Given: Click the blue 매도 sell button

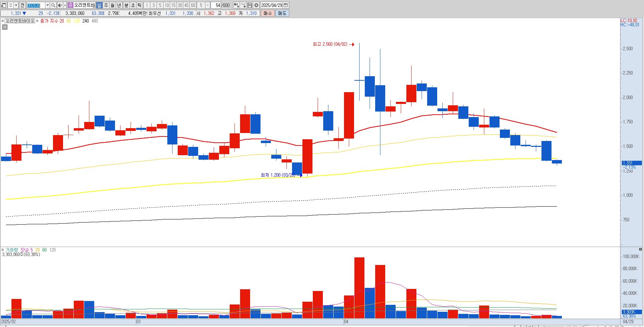Looking at the screenshot, I should 282,13.
